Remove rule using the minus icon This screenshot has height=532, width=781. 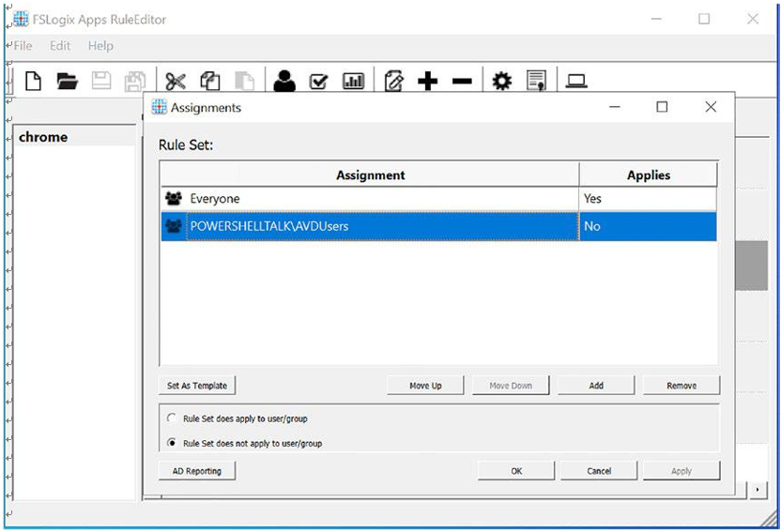coord(462,81)
